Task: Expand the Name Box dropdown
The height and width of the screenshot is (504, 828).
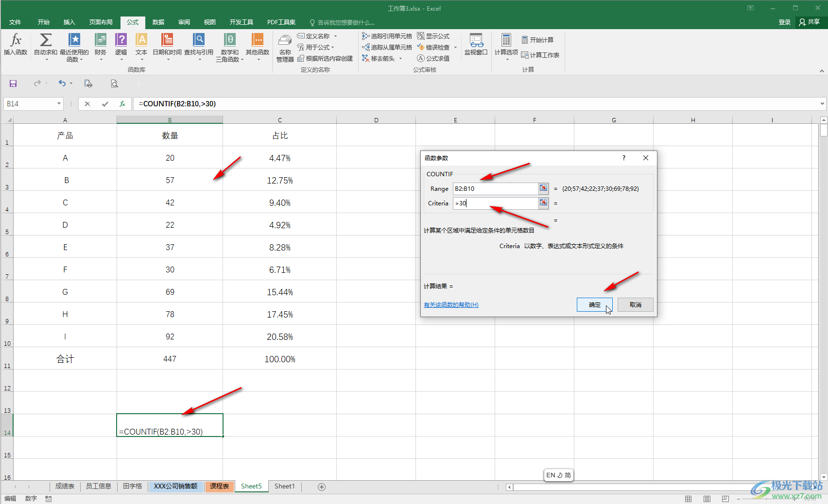Action: [x=59, y=104]
